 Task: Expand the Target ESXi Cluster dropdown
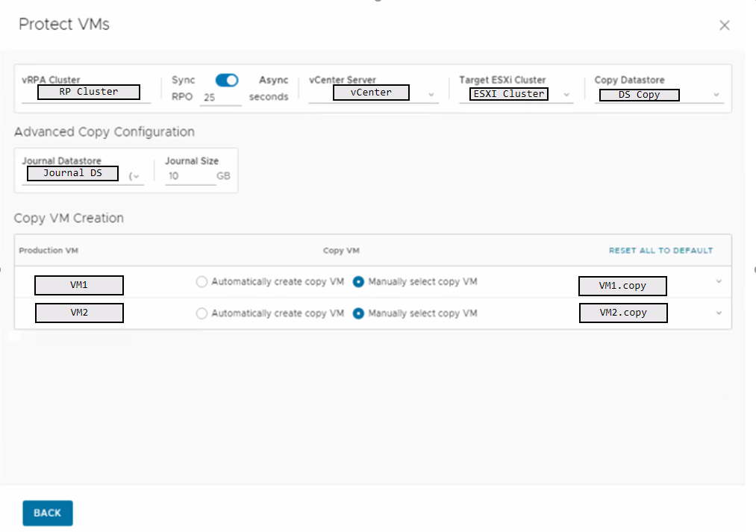566,94
